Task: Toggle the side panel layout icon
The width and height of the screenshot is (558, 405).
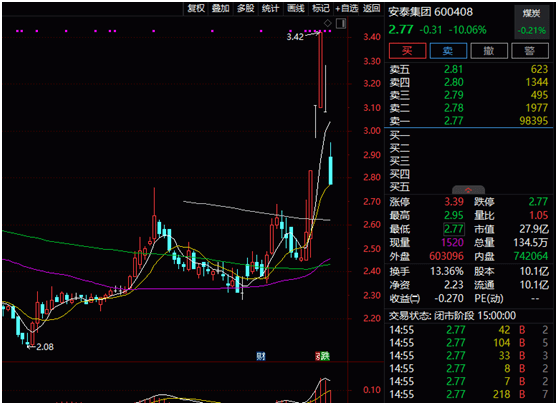Action: click(x=341, y=23)
